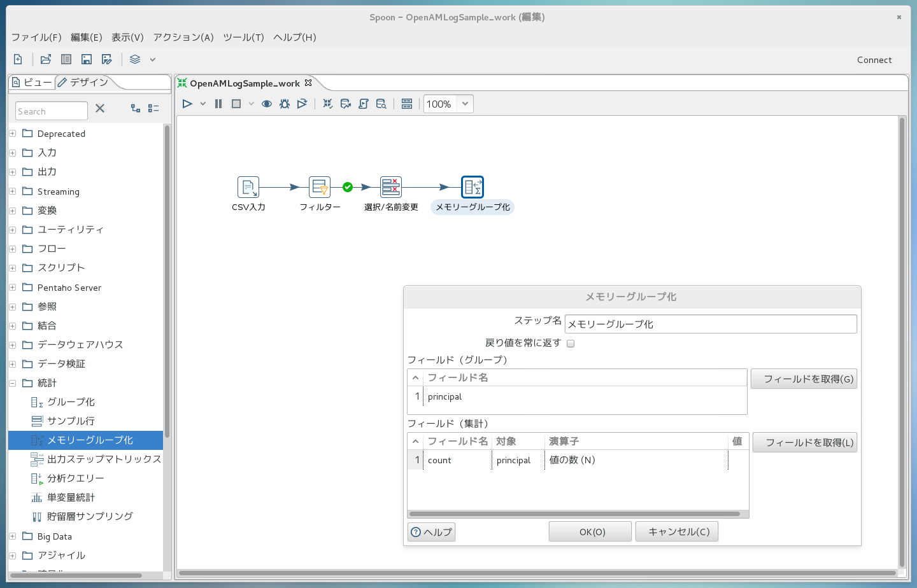This screenshot has width=917, height=588.
Task: Pause the running transformation
Action: pyautogui.click(x=218, y=104)
